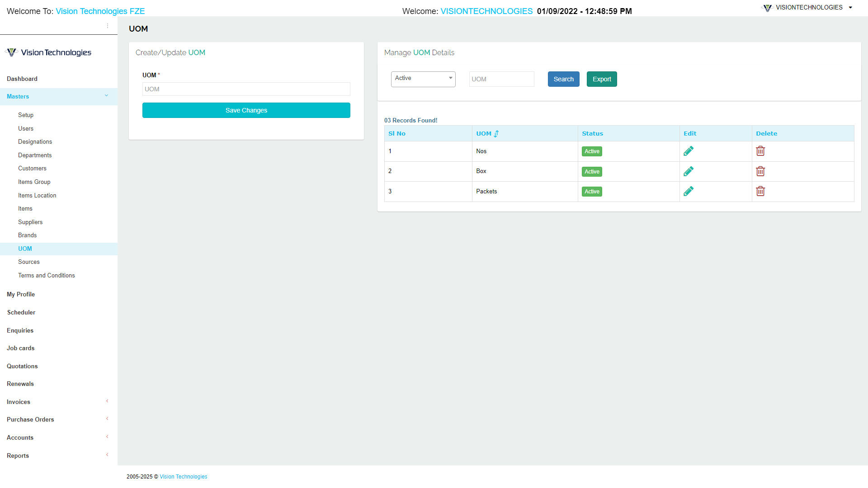Open the Dashboard menu item

[22, 79]
